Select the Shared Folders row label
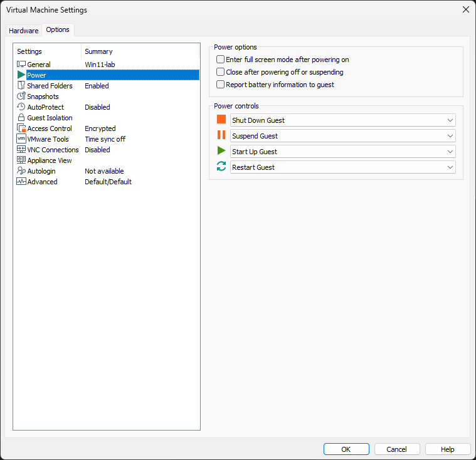Viewport: 476px width, 460px height. pos(50,86)
